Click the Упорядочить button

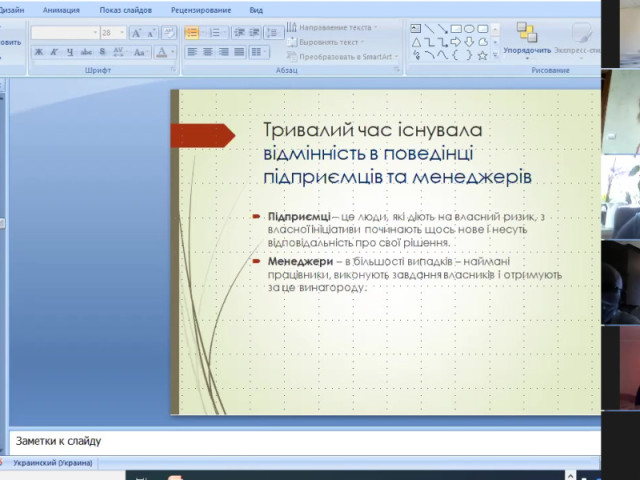(526, 39)
